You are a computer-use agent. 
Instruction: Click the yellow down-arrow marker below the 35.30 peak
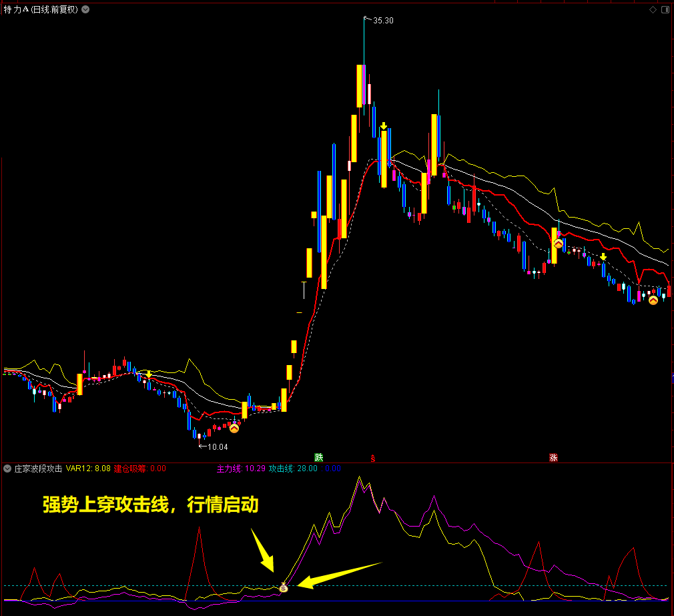click(x=384, y=126)
